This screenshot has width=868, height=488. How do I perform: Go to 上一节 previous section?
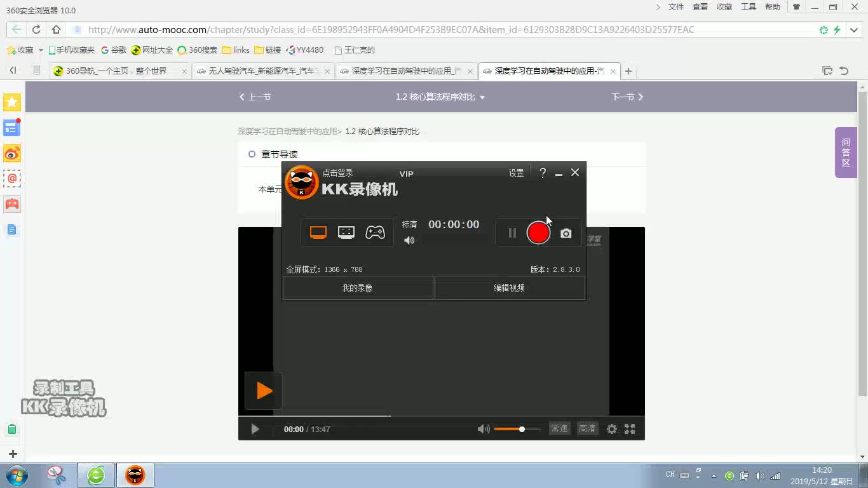[x=255, y=97]
